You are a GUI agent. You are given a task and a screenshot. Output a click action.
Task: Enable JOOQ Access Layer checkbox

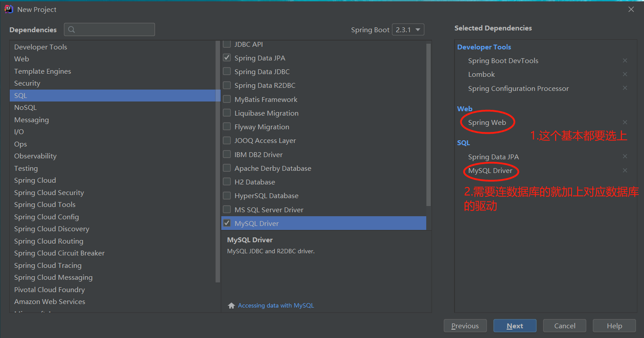[227, 140]
